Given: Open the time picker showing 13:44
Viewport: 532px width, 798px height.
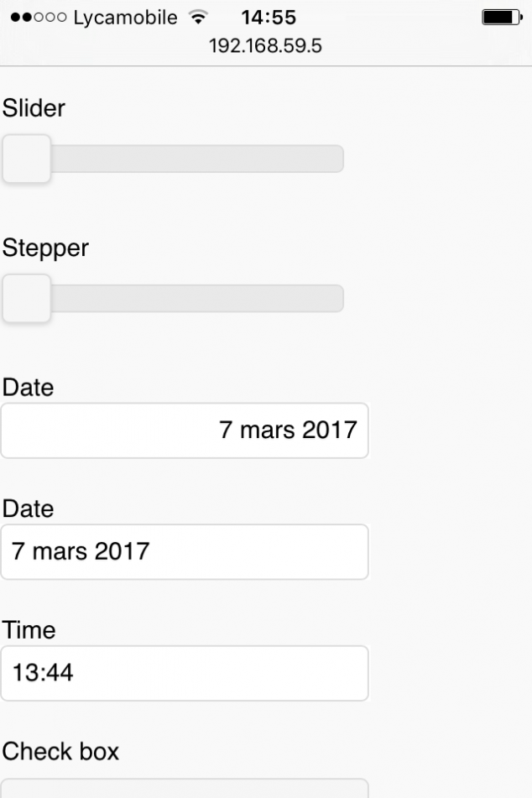Looking at the screenshot, I should (185, 673).
